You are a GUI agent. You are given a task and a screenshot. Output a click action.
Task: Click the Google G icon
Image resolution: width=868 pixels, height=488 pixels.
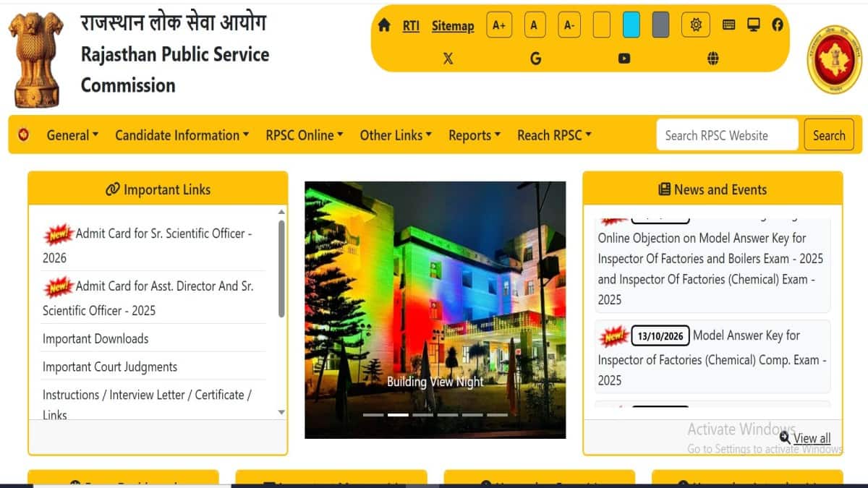click(x=536, y=59)
